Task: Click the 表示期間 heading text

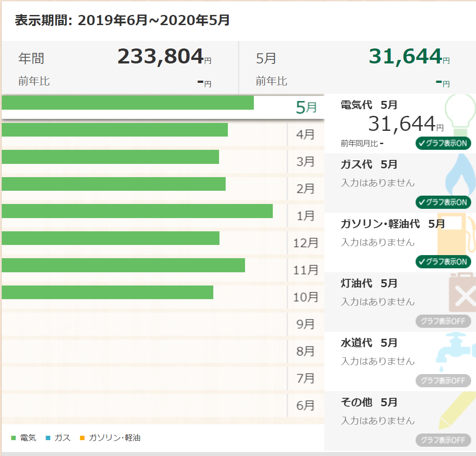Action: point(122,20)
